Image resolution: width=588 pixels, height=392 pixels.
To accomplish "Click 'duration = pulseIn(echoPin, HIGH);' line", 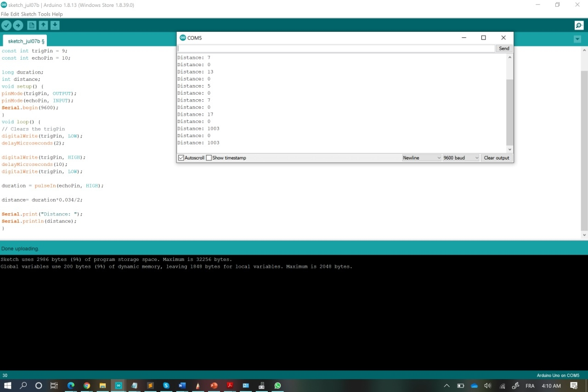I will pyautogui.click(x=53, y=186).
